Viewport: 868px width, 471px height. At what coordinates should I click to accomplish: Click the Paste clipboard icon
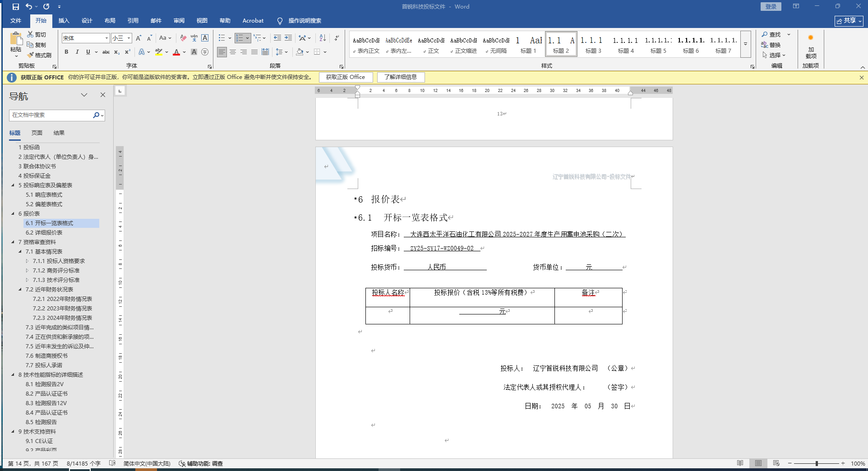[x=16, y=39]
